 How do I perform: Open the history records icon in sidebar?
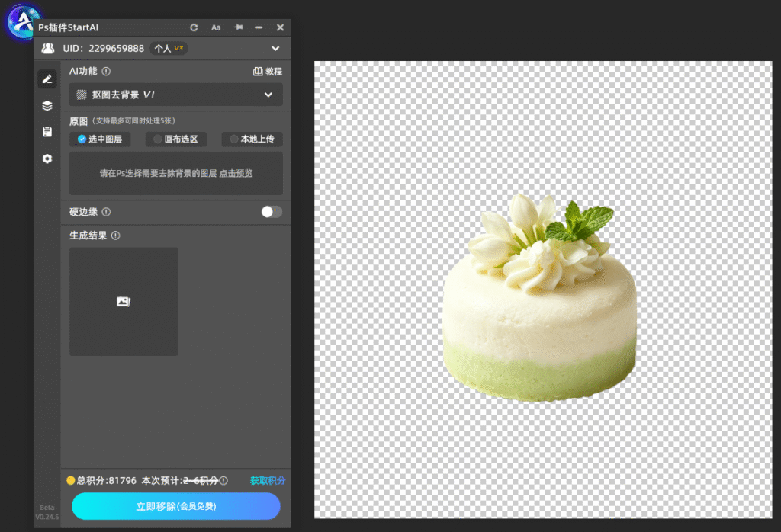(47, 132)
